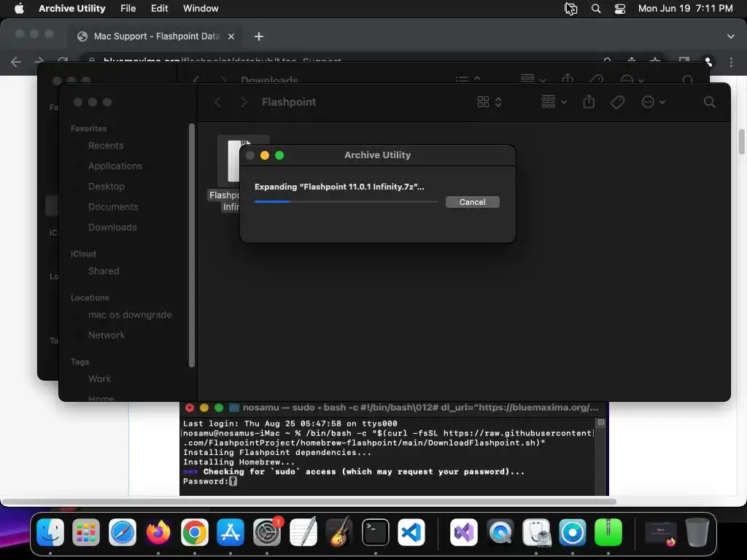
Task: Open Finder from the Dock
Action: (50, 532)
